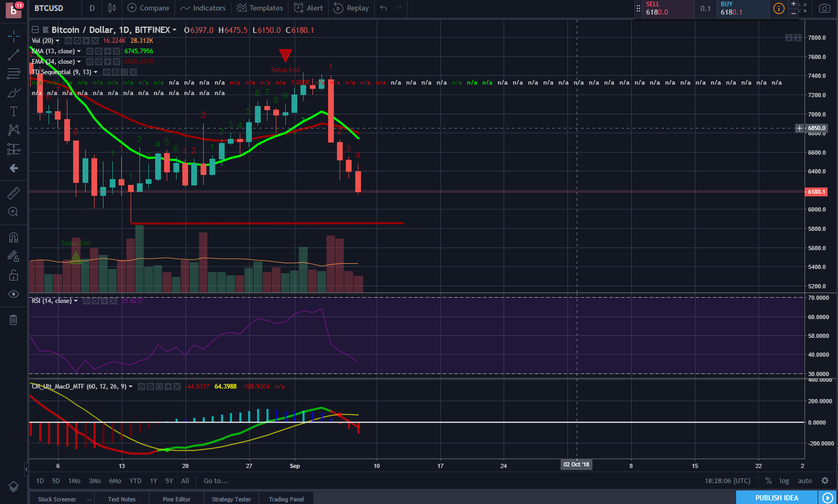Open the Stock Screener tab

tap(57, 499)
